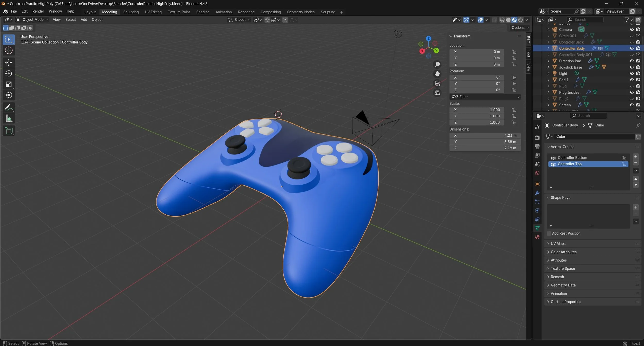Viewport: 644px width, 346px height.
Task: Toggle camera view in viewport
Action: tap(437, 83)
